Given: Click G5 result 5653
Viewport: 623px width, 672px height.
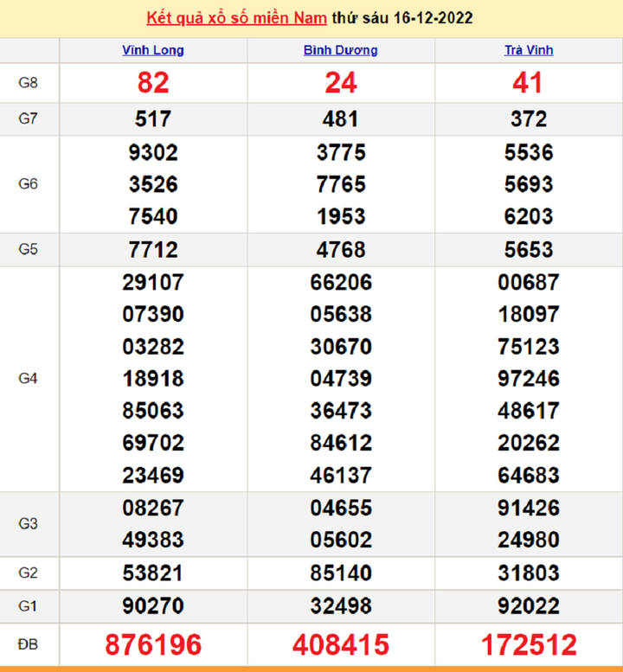Looking at the screenshot, I should pyautogui.click(x=529, y=250).
